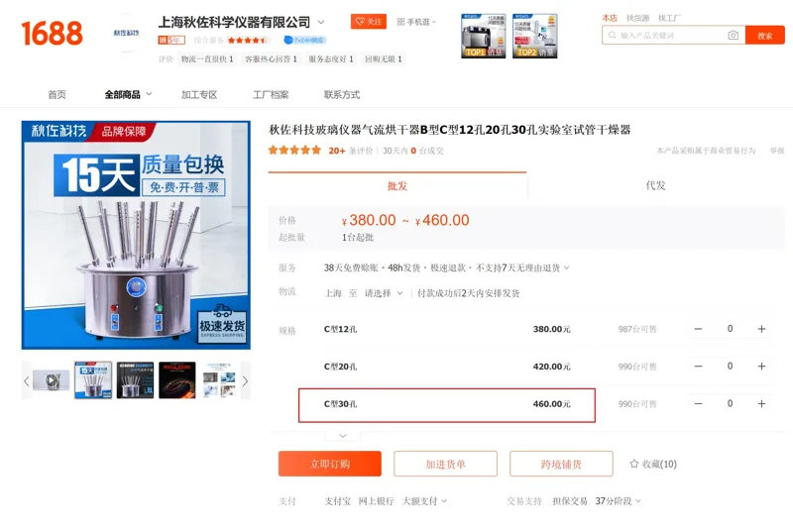Click the orange 搜索 search button

(764, 36)
